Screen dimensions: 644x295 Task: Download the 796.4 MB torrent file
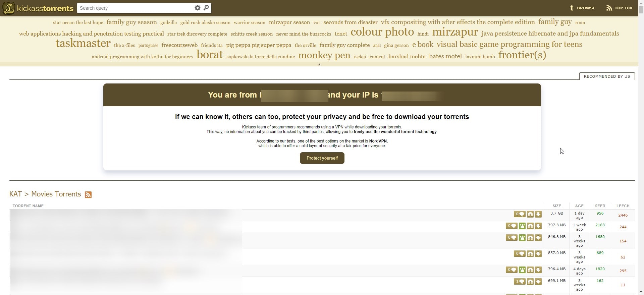(538, 270)
